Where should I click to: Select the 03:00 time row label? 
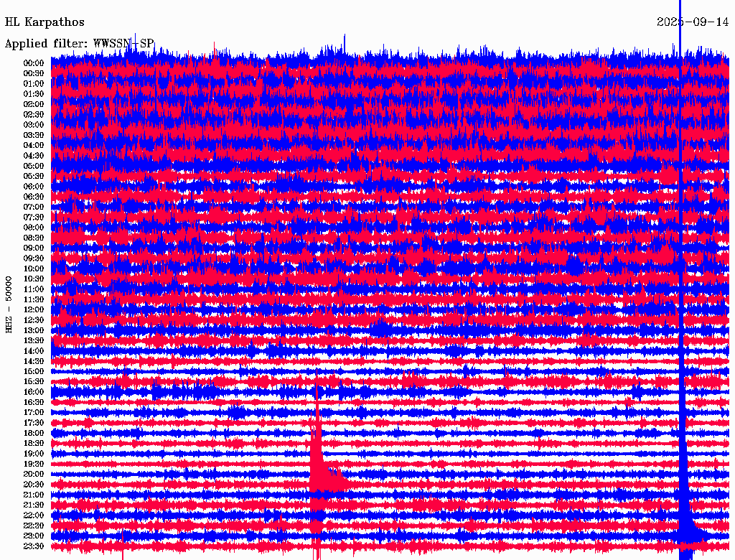(x=34, y=125)
